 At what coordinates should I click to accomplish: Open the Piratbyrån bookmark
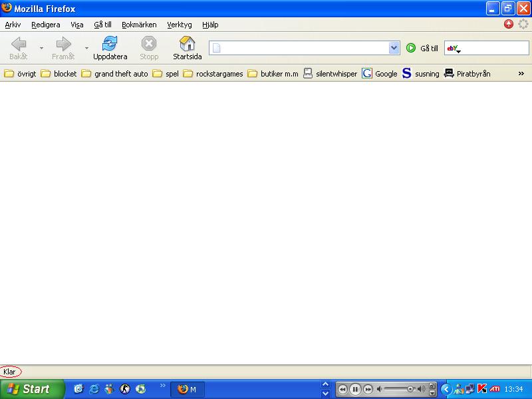[x=467, y=73]
